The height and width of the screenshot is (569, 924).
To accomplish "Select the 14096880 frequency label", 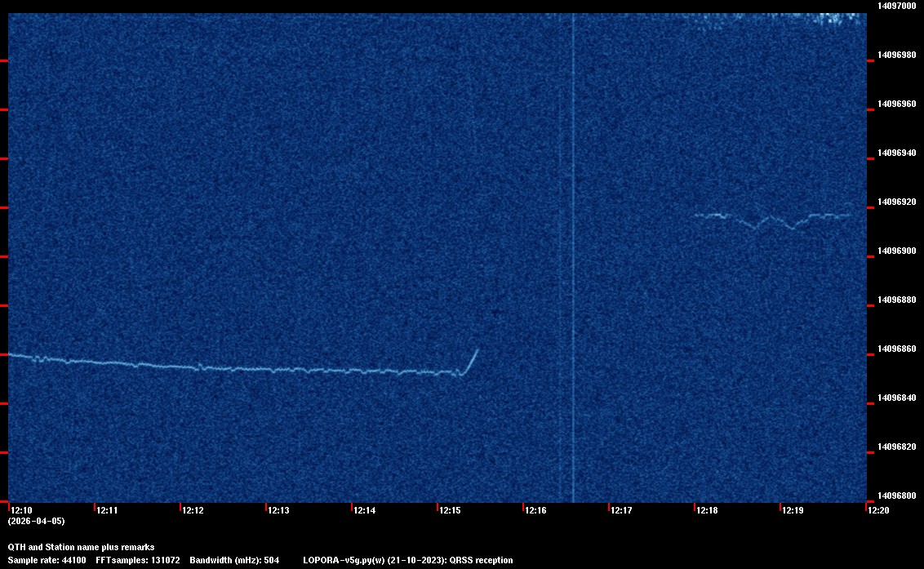I will 897,300.
